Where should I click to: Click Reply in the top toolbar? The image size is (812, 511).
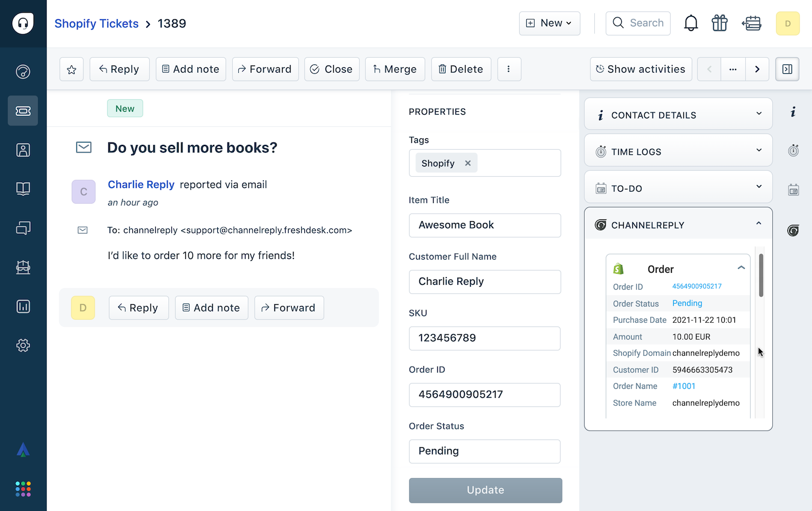tap(119, 69)
